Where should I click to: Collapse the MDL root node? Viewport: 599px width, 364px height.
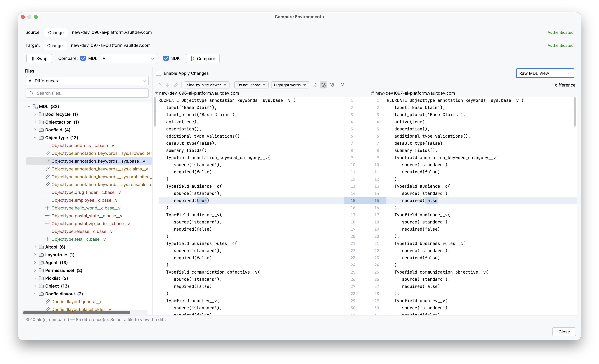click(29, 106)
